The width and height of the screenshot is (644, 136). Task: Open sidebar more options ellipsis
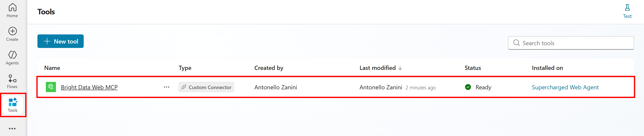click(12, 128)
